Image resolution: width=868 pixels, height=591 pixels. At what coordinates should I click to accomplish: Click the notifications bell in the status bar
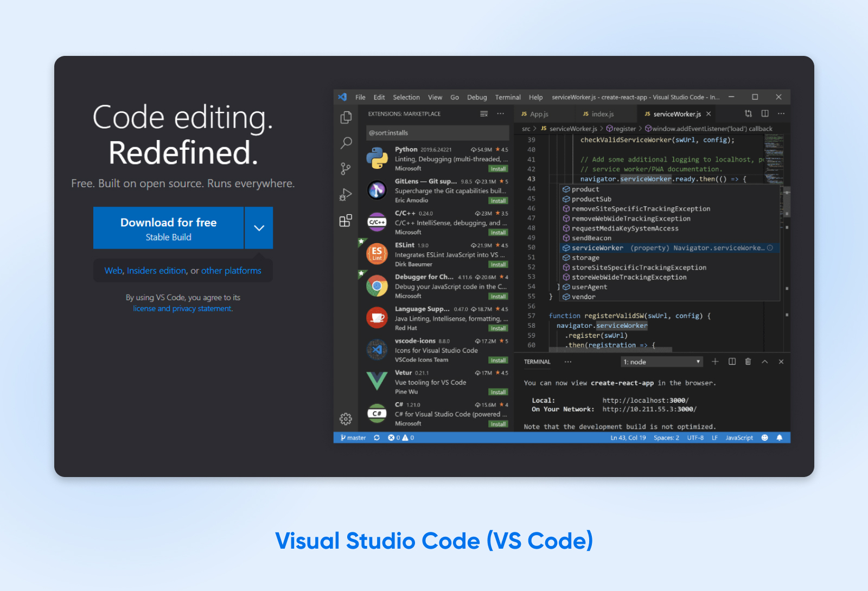coord(780,437)
